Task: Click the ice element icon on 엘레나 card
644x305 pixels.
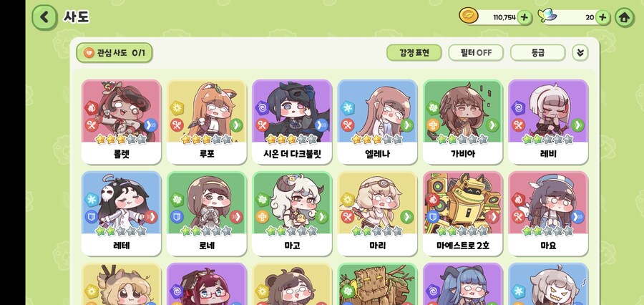Action: (x=348, y=108)
